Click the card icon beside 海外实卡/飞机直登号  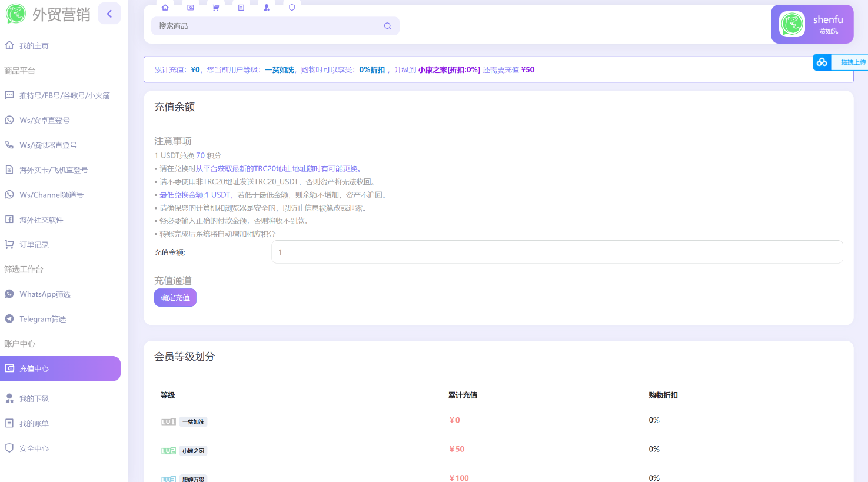pos(9,169)
